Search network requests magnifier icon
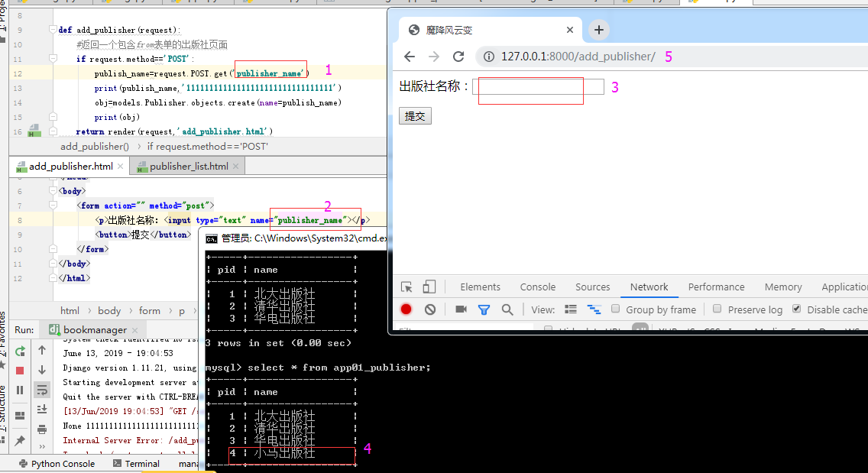868x473 pixels. (x=507, y=309)
